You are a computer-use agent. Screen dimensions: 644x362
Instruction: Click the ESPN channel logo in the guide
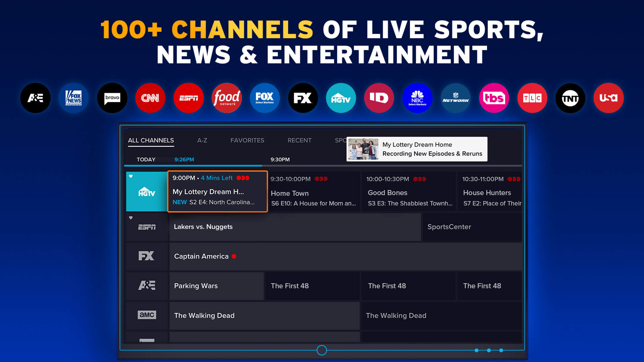[147, 227]
